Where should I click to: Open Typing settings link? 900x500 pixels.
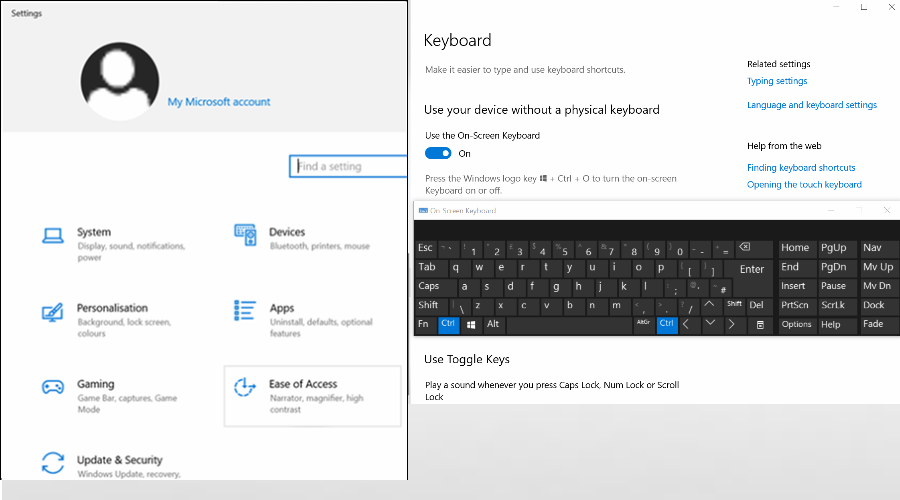point(777,81)
